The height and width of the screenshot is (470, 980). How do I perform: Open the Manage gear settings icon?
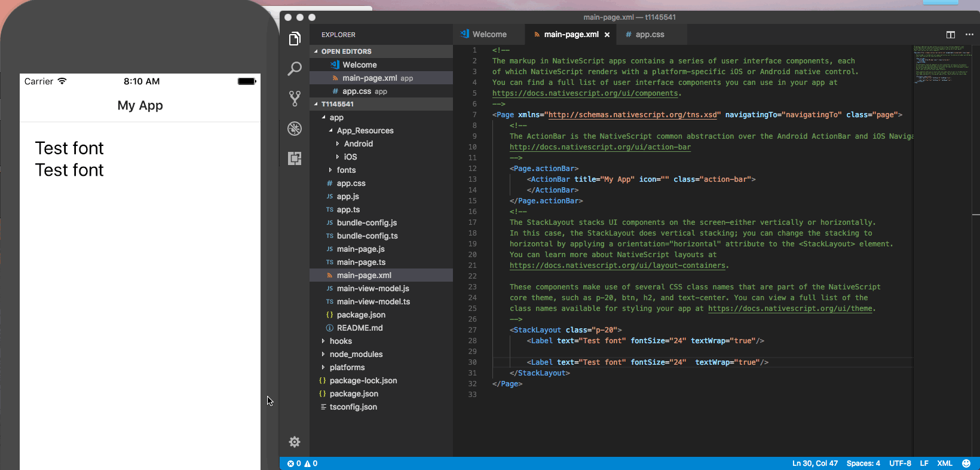[295, 442]
